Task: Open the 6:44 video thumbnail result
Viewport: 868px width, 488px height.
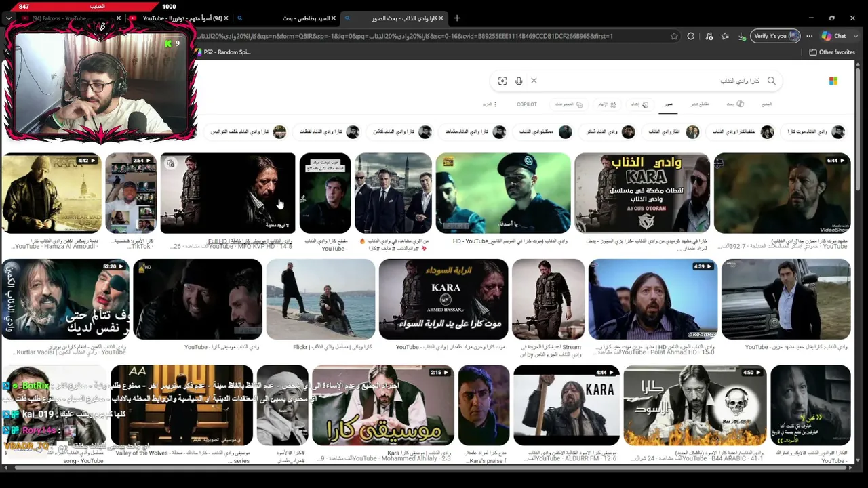Action: [x=782, y=193]
